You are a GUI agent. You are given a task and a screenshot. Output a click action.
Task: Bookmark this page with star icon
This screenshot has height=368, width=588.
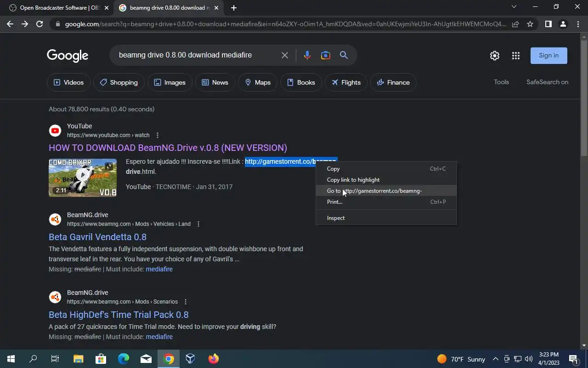530,24
